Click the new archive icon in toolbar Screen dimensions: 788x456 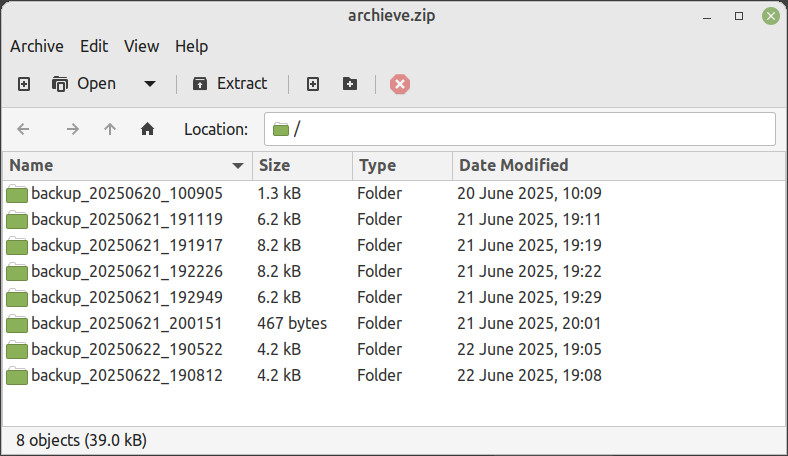tap(24, 84)
